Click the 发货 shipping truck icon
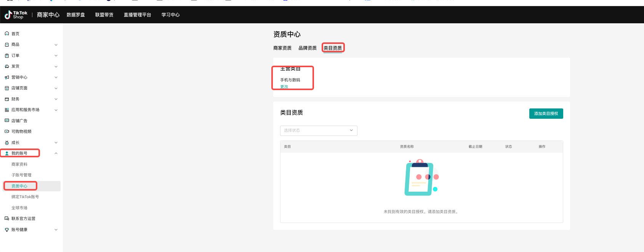Screen dimensions: 644x252 (x=7, y=66)
